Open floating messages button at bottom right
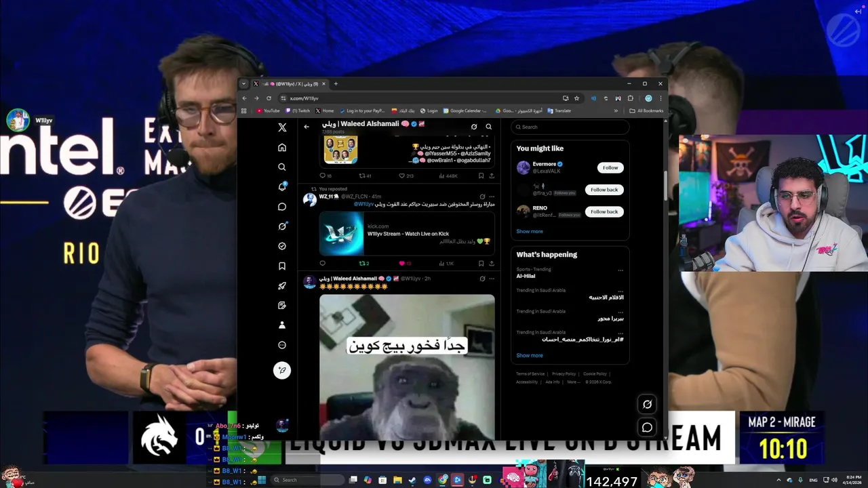This screenshot has width=868, height=488. tap(647, 428)
